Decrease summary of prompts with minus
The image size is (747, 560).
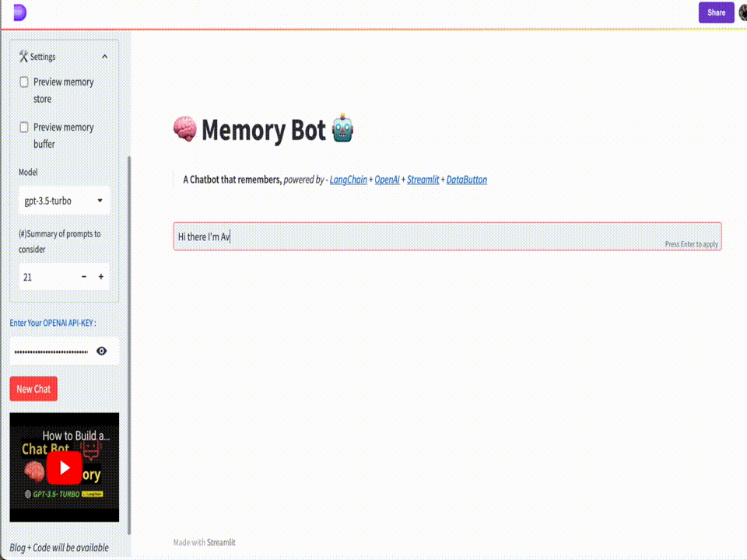pos(84,277)
